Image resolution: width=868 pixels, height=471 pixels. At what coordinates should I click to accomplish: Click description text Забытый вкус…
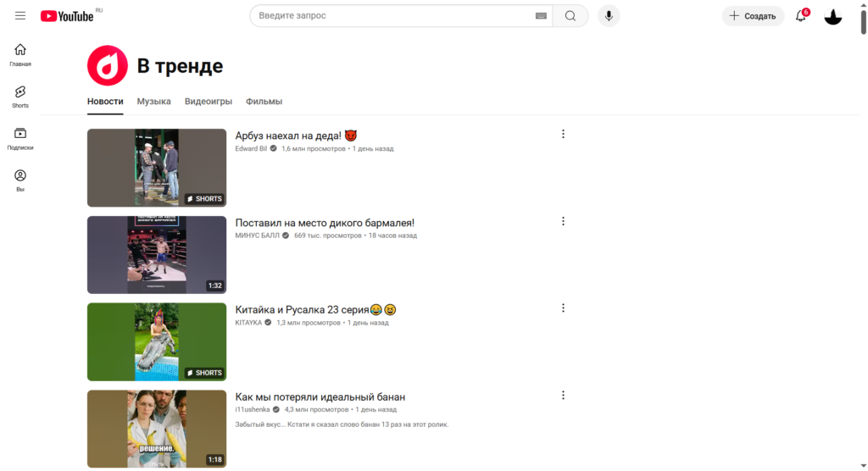point(342,424)
